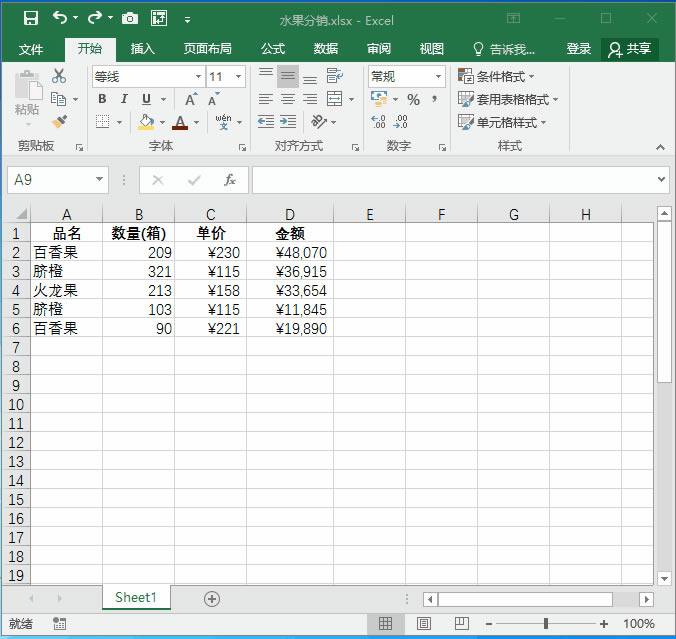
Task: Click the Insert Function fx icon
Action: point(230,180)
